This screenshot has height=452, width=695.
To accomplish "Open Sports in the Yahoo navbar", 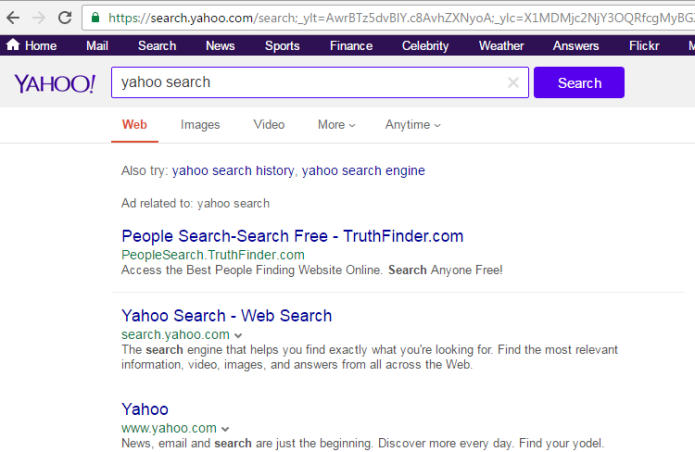I will tap(282, 46).
